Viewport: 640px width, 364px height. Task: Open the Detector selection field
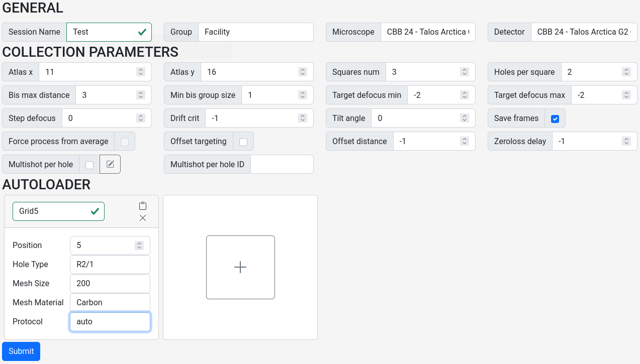[x=584, y=32]
